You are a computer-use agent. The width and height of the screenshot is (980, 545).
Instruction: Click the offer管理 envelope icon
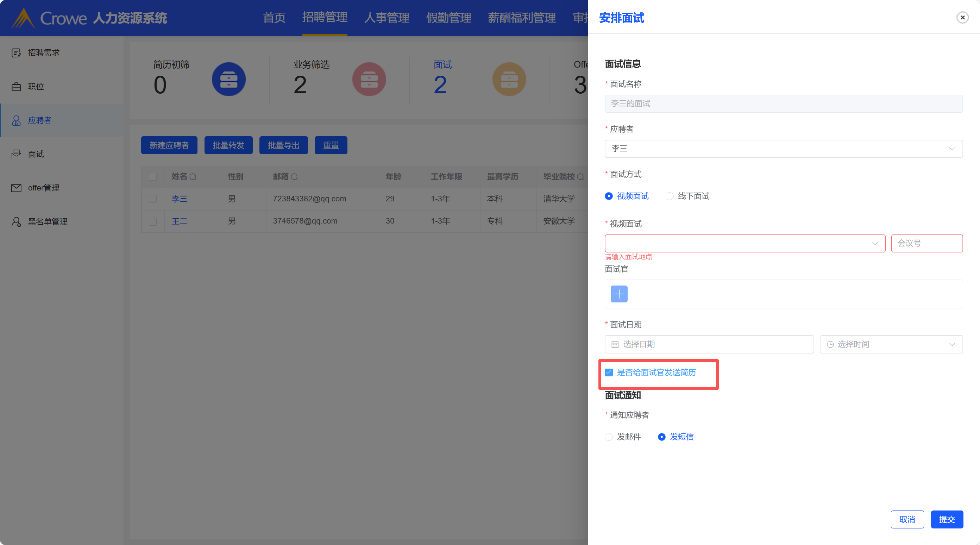(16, 188)
